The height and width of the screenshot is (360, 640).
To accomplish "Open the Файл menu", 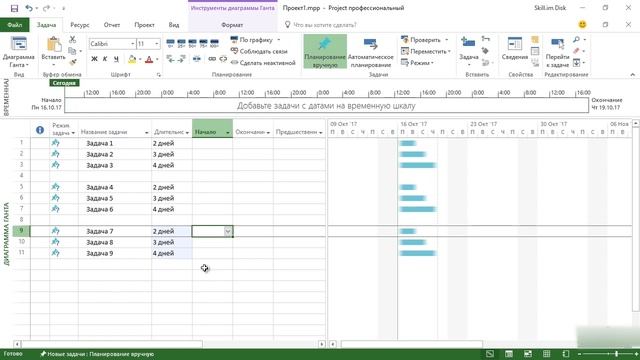I will pos(14,25).
